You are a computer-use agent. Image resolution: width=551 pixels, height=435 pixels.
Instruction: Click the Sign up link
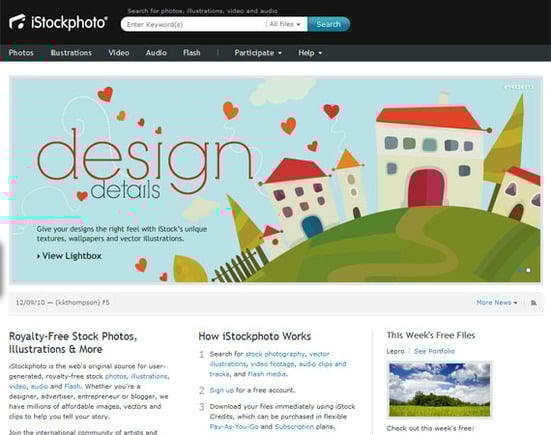[222, 390]
